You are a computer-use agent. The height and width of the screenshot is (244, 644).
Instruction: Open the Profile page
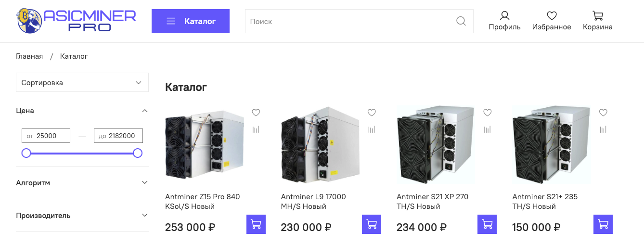[x=504, y=21]
